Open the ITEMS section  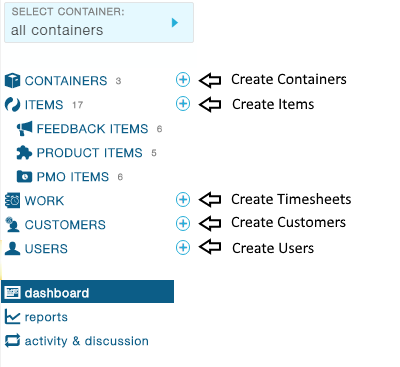pos(44,105)
